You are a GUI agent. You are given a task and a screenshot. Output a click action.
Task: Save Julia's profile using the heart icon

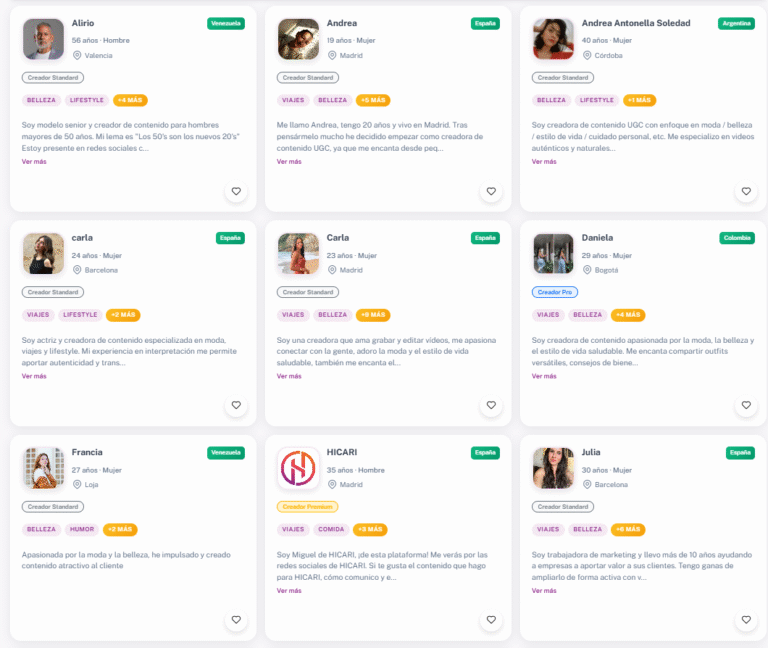point(745,620)
